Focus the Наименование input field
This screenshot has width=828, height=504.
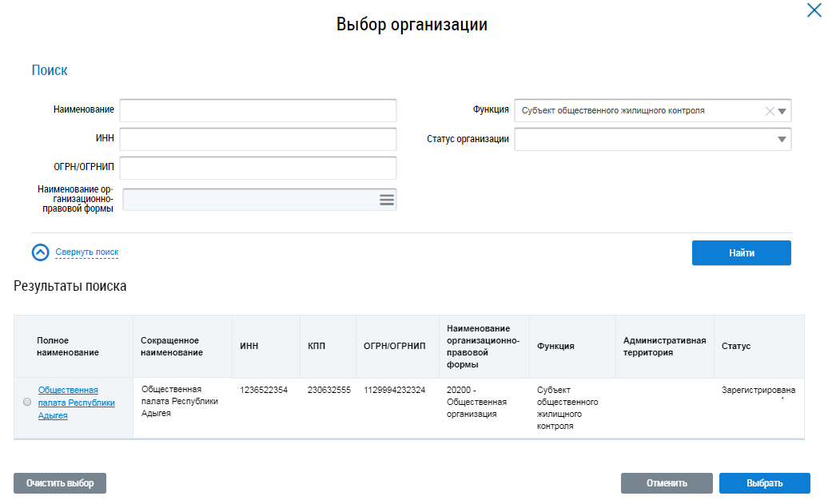tap(258, 110)
